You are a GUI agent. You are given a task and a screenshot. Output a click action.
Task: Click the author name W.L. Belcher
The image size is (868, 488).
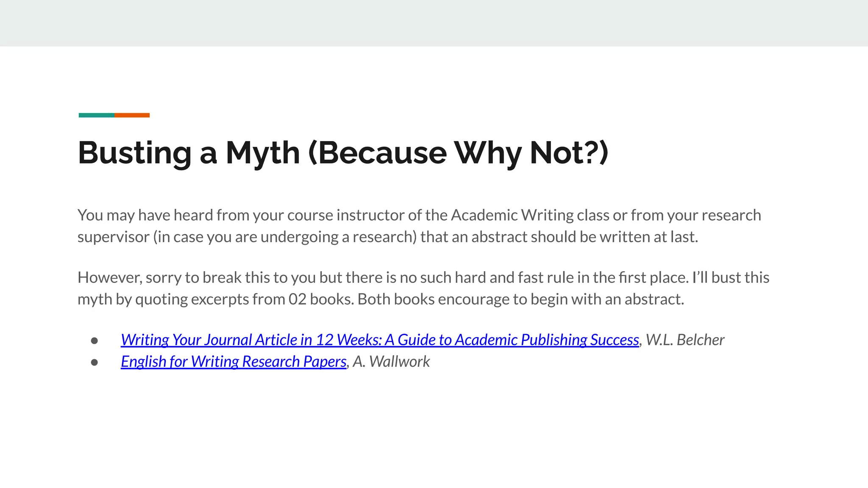click(685, 340)
